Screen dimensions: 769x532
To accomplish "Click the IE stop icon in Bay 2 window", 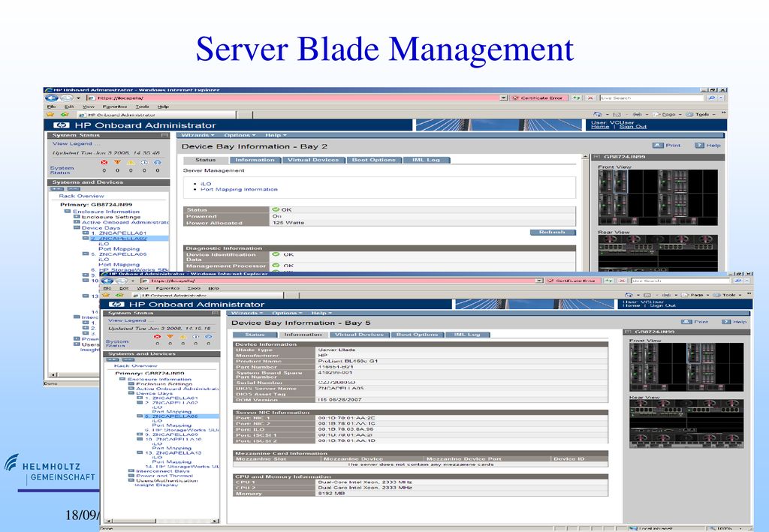I will [590, 98].
